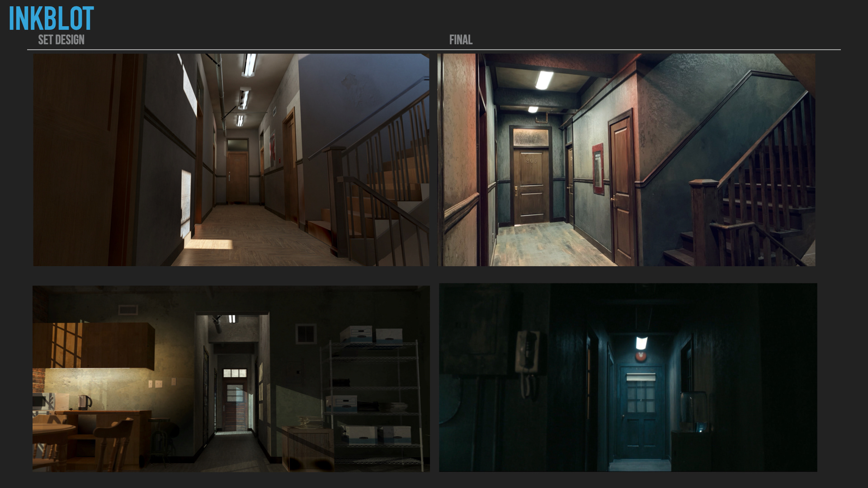
Task: Click the electric kettle on the counter
Action: pos(85,402)
